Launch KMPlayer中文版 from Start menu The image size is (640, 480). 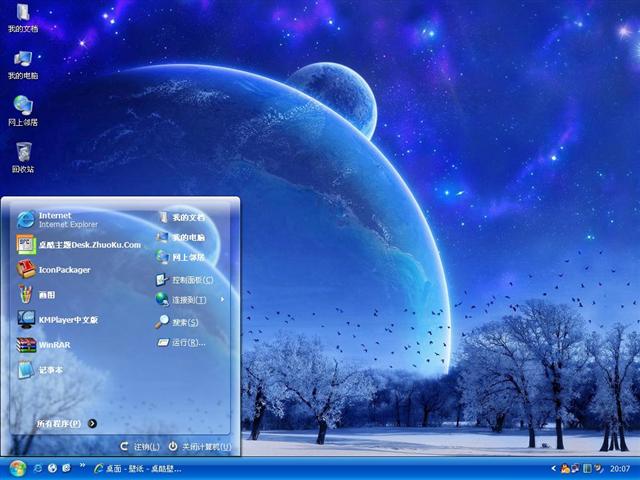click(x=57, y=320)
